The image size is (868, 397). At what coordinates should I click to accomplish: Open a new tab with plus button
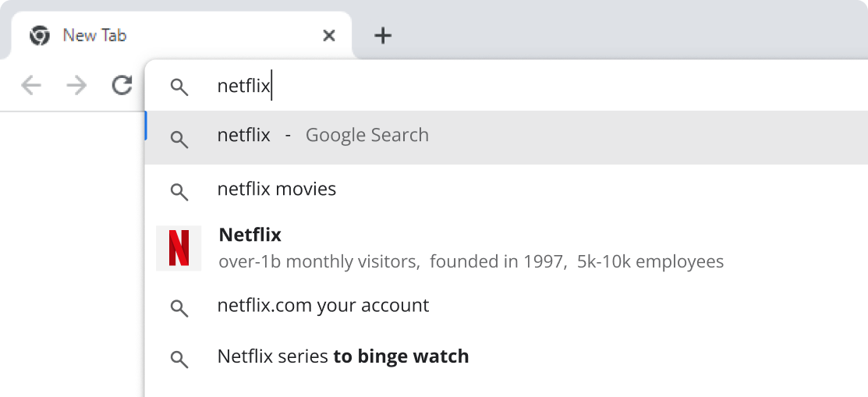point(383,36)
